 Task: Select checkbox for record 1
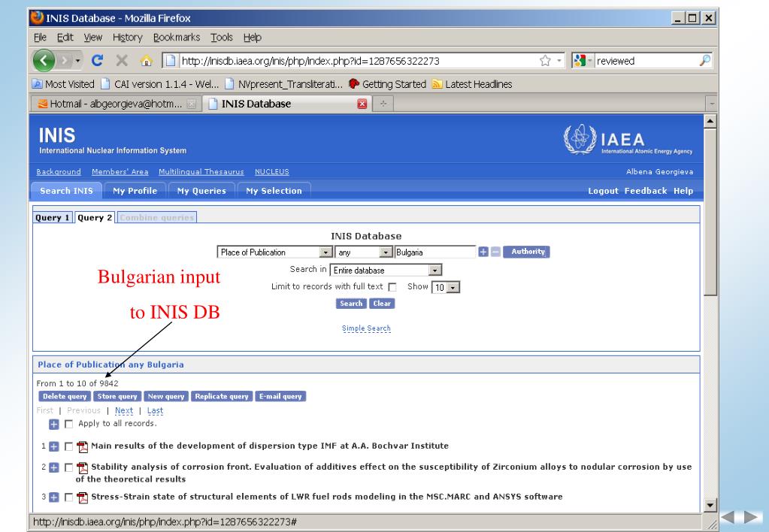(x=68, y=446)
